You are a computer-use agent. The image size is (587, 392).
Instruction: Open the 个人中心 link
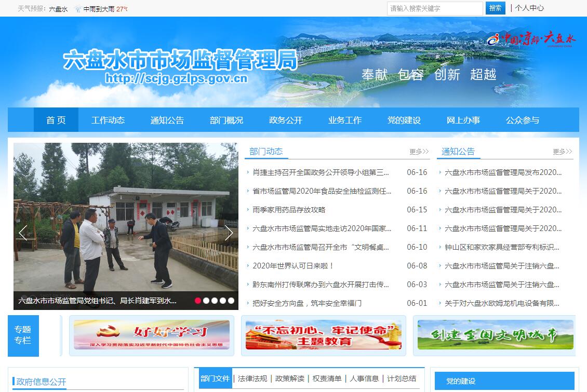point(529,8)
